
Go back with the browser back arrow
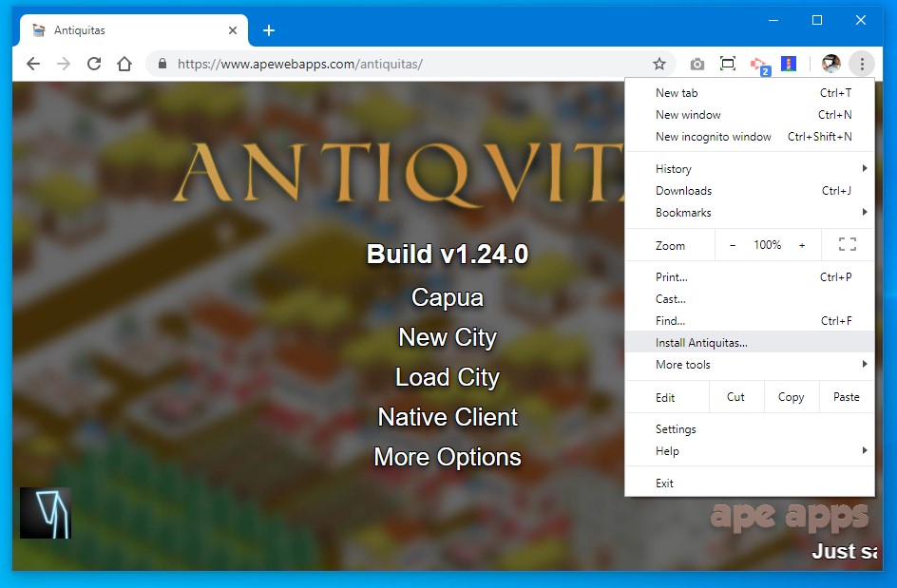(33, 64)
